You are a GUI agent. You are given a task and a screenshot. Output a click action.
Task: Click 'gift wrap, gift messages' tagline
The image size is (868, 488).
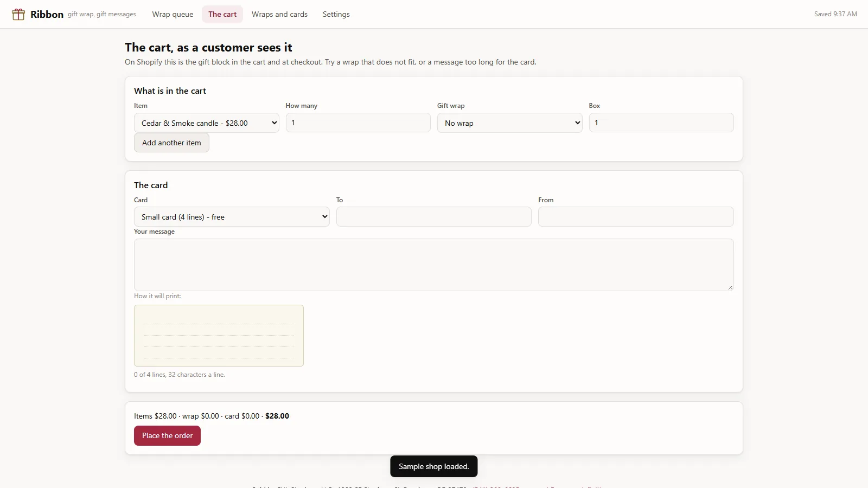click(x=102, y=14)
